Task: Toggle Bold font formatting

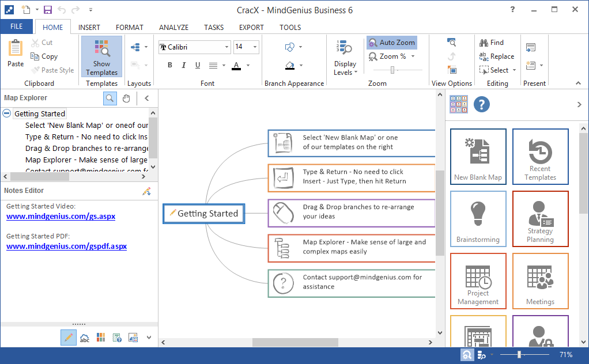Action: coord(170,65)
